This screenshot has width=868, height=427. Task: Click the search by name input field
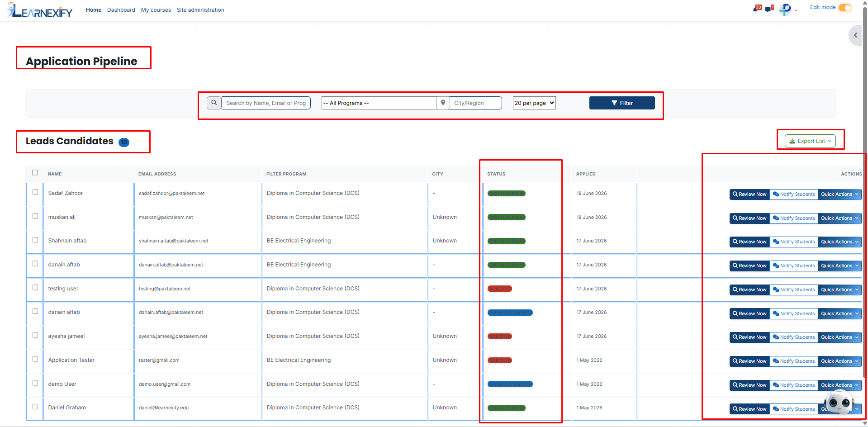pos(266,103)
